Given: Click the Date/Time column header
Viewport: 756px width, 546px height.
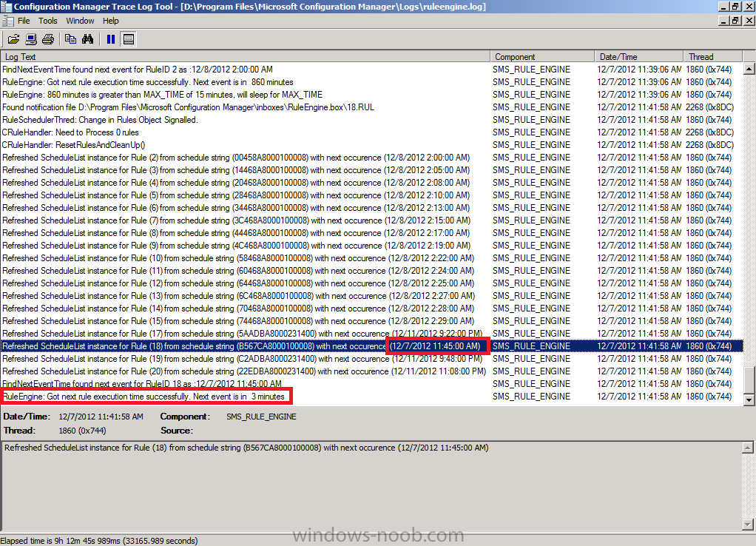Looking at the screenshot, I should point(639,56).
